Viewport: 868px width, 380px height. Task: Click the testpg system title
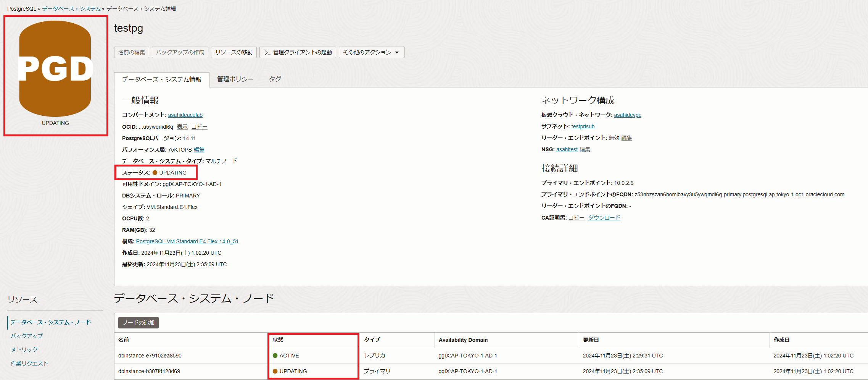pos(129,28)
